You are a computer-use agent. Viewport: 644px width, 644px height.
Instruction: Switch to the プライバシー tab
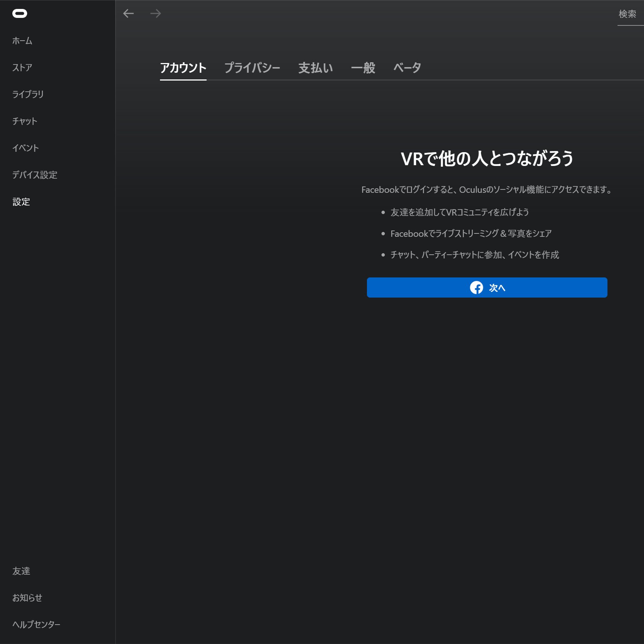(x=253, y=67)
